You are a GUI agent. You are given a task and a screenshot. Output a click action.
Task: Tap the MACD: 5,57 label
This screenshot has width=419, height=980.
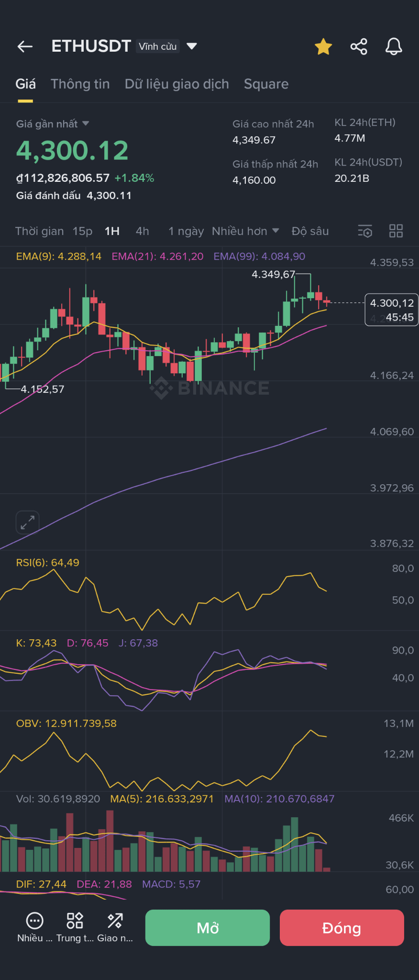(x=171, y=884)
